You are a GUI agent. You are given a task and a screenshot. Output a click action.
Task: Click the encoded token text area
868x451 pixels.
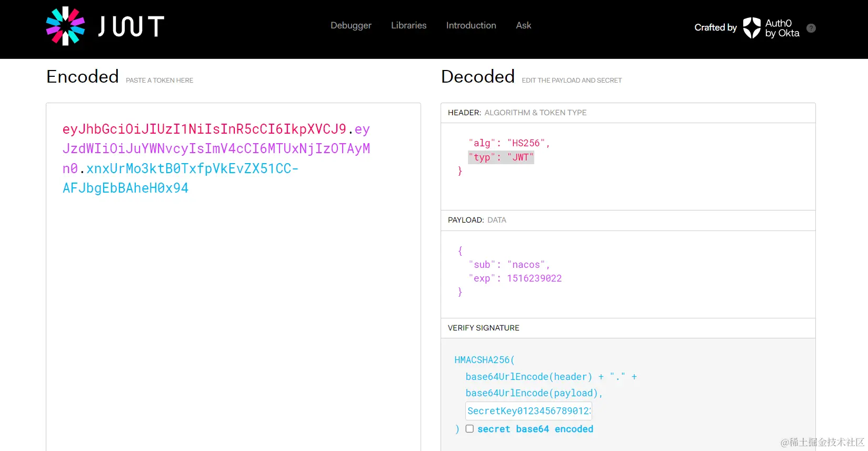point(233,276)
